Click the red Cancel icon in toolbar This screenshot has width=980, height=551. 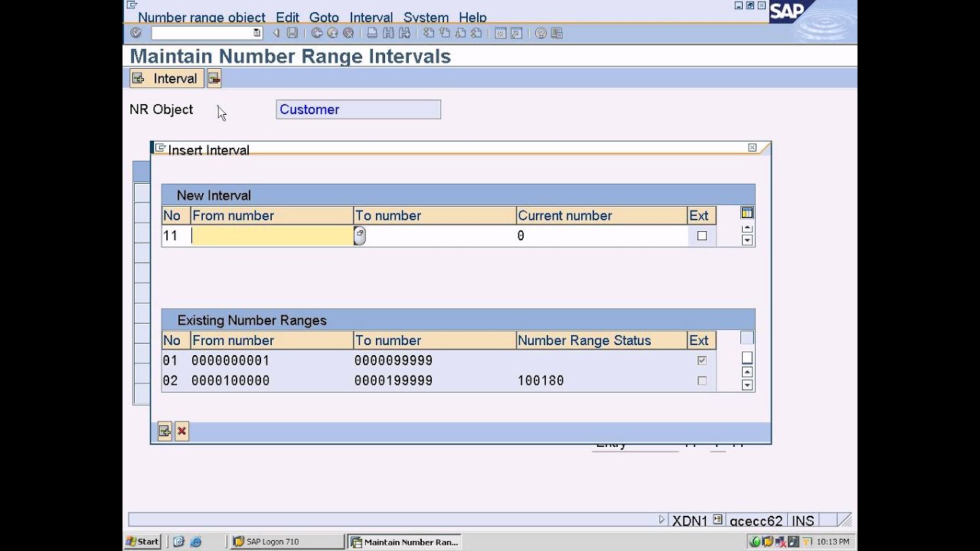click(x=348, y=33)
